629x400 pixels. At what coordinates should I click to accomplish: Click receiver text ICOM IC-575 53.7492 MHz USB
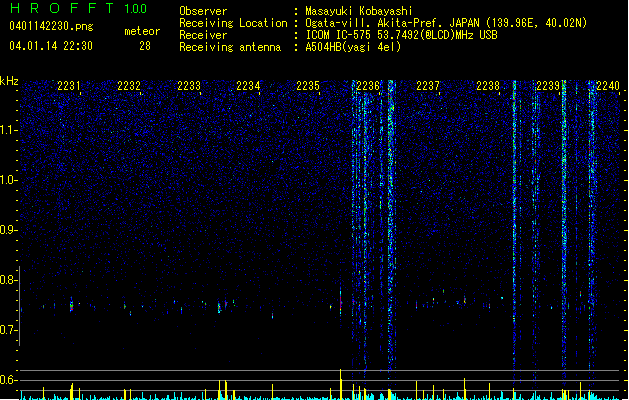click(x=401, y=35)
